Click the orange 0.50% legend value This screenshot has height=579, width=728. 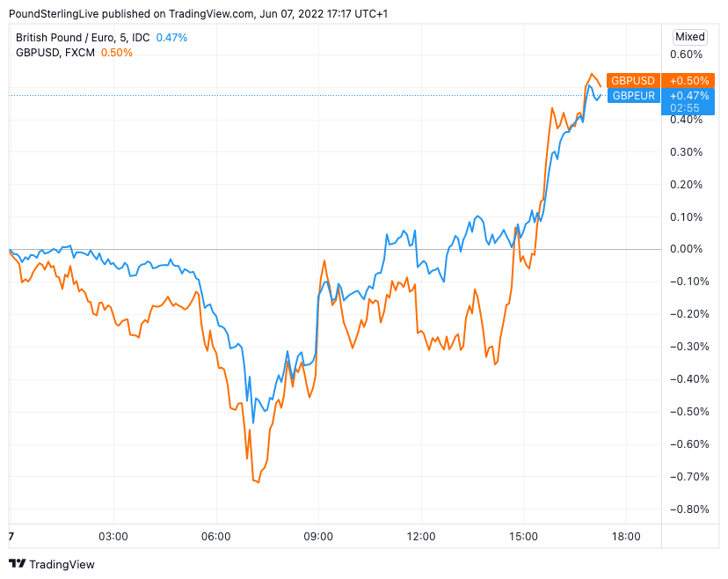[x=116, y=53]
